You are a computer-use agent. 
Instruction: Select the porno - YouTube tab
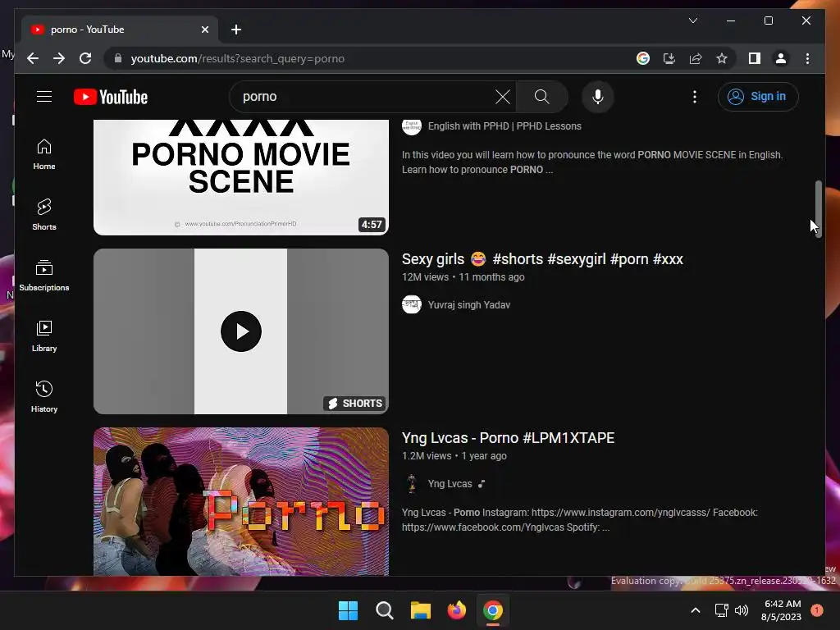(x=119, y=30)
